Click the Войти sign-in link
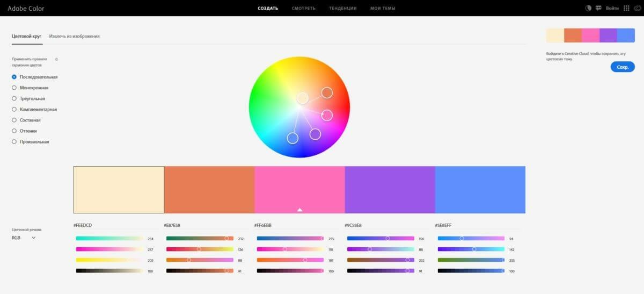This screenshot has height=294, width=644. pos(612,9)
